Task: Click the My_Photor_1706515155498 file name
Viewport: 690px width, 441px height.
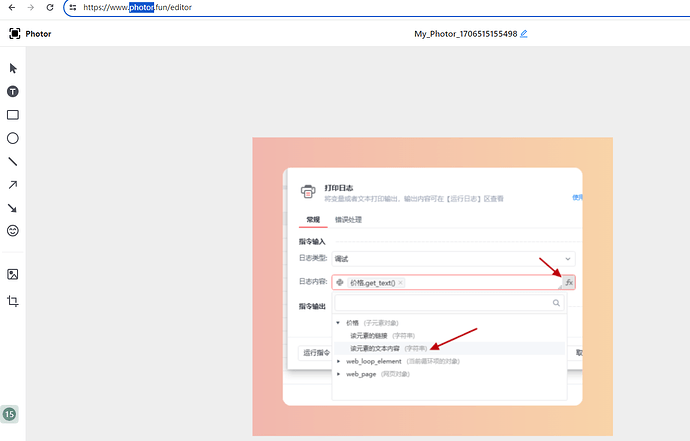Action: point(465,34)
